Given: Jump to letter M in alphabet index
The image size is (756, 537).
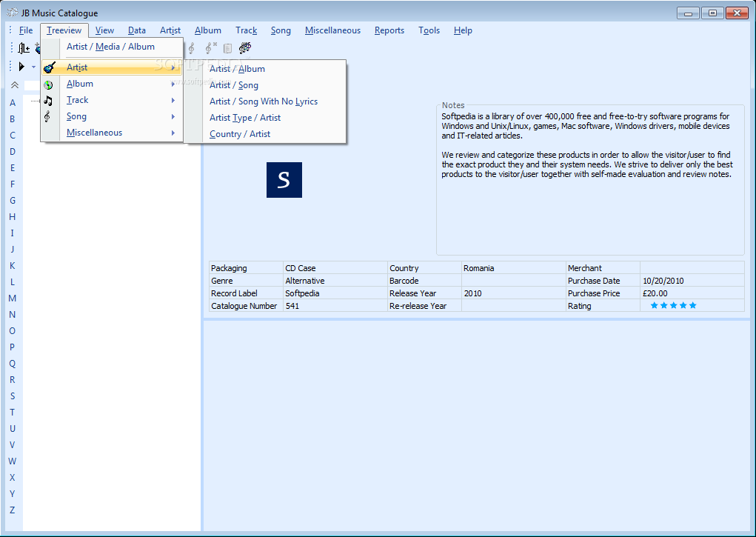Looking at the screenshot, I should 13,298.
